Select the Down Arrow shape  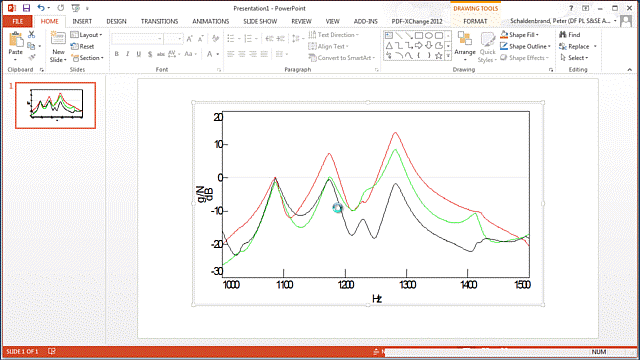coord(429,45)
